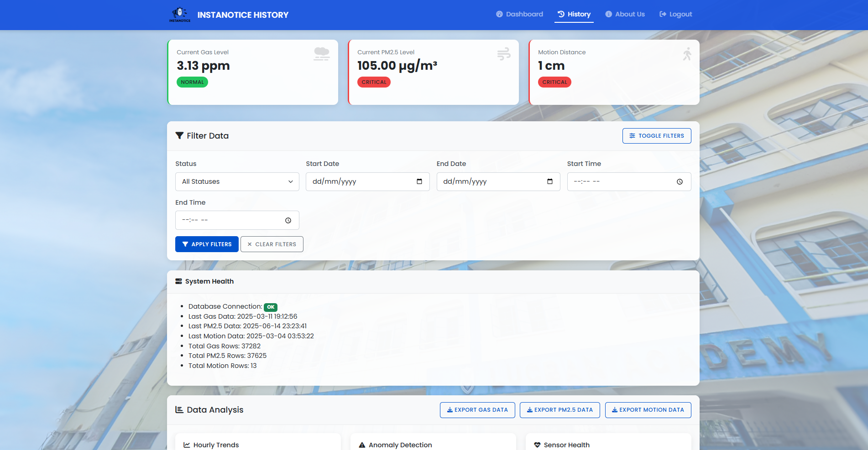Clear all filters with Clear Filters

(x=272, y=244)
